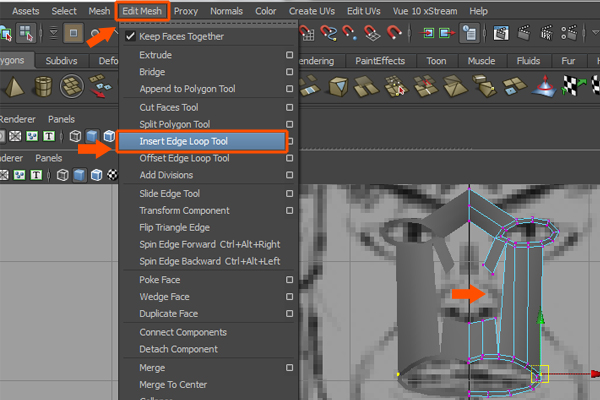
Task: Open the Normals menu
Action: [x=226, y=11]
